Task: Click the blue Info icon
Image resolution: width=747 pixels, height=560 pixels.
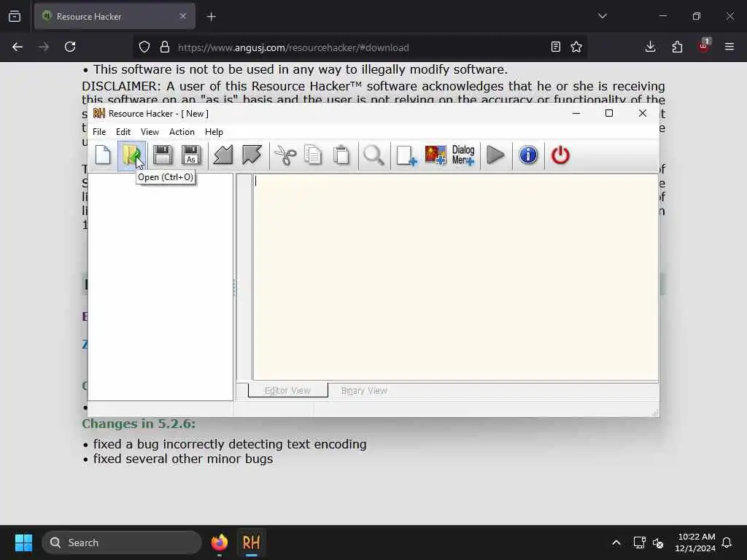Action: pos(528,155)
